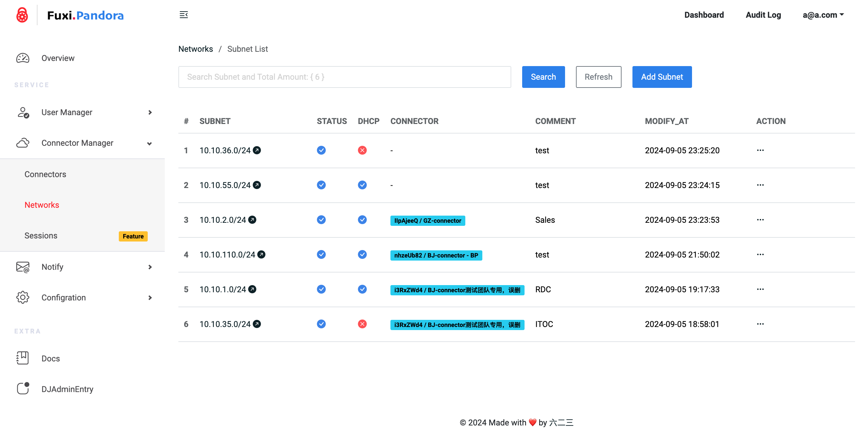Open action menu for subnet 10.10.110.0/24
The height and width of the screenshot is (436, 868).
(x=760, y=254)
